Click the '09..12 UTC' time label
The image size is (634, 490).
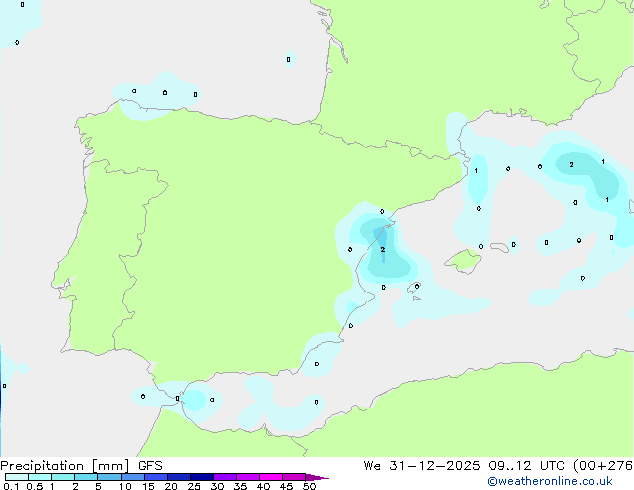(526, 466)
